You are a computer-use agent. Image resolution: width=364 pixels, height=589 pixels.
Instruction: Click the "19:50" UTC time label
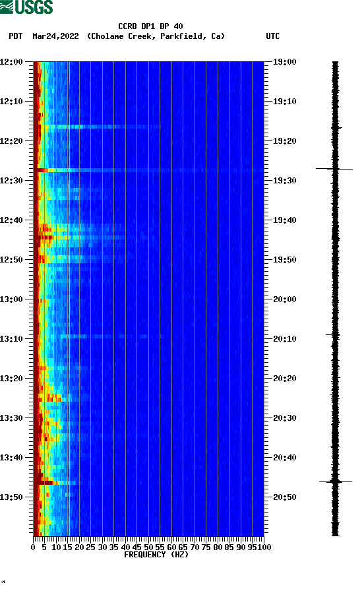[284, 260]
